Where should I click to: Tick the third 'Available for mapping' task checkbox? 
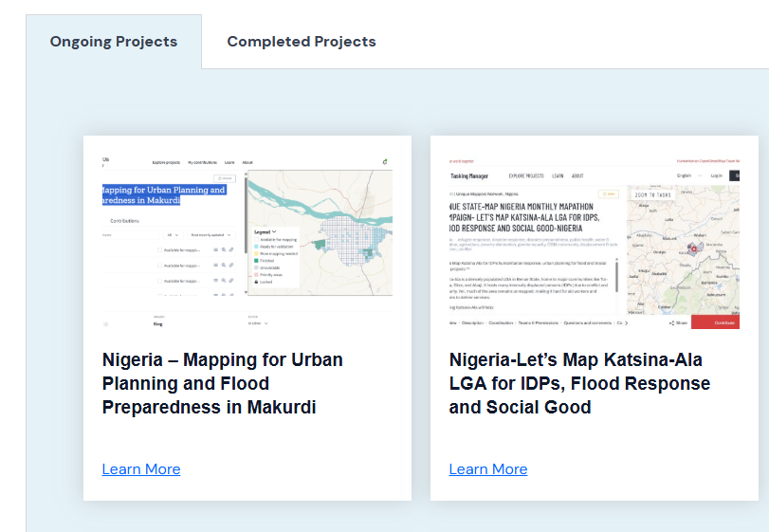coord(159,281)
